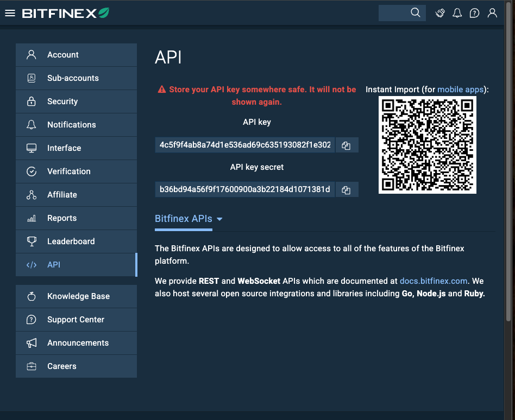Click the Verification checkmark icon
515x420 pixels.
pyautogui.click(x=32, y=171)
